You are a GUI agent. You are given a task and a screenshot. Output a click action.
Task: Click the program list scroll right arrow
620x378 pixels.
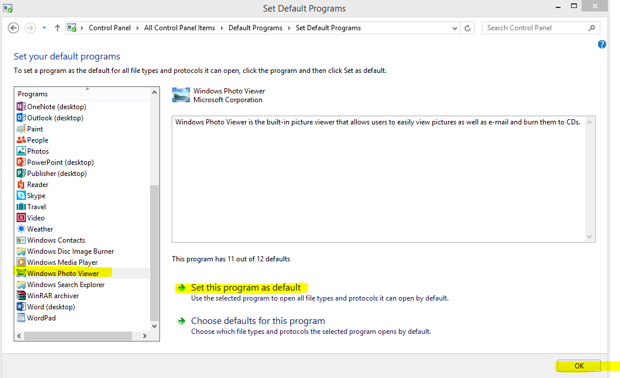(x=145, y=336)
